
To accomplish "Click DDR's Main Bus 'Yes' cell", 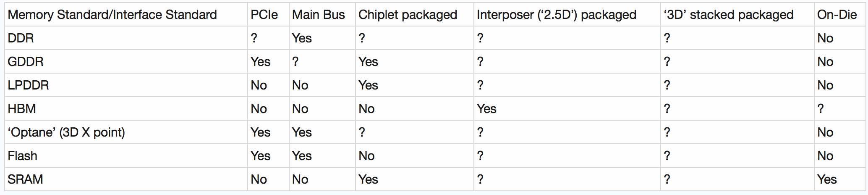I will click(302, 38).
